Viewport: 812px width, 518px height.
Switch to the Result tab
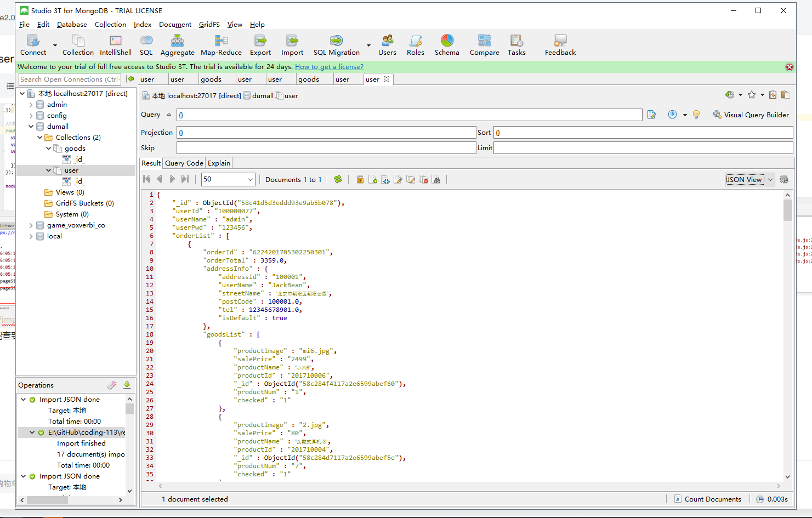tap(151, 163)
